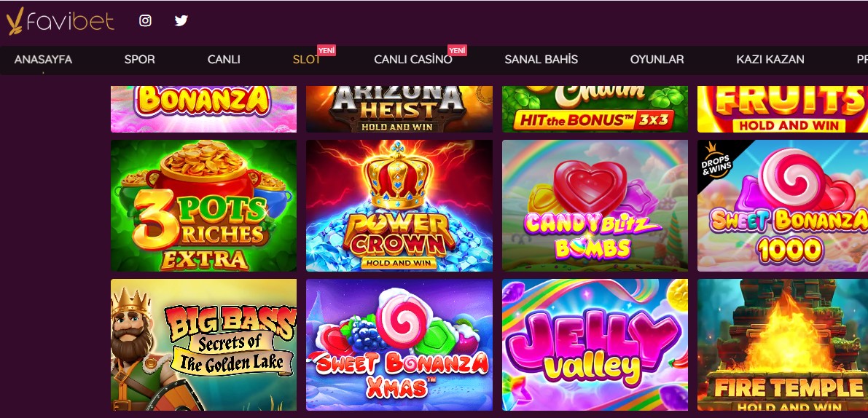Open Power Crown Hold and Win game
Viewport: 868px width, 418px height.
399,205
